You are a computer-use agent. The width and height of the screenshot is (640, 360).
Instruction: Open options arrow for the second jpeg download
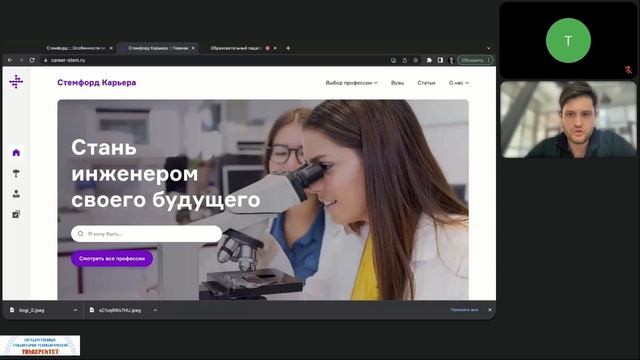(155, 310)
